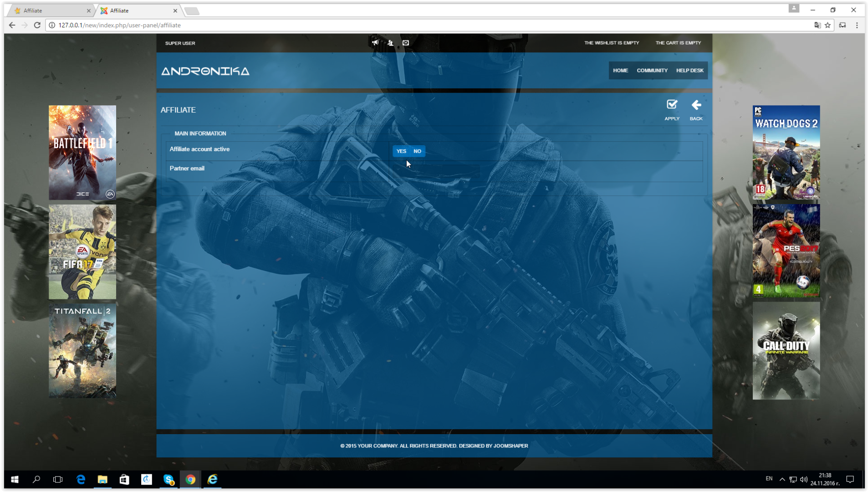
Task: Show hidden system tray icons
Action: [x=782, y=479]
